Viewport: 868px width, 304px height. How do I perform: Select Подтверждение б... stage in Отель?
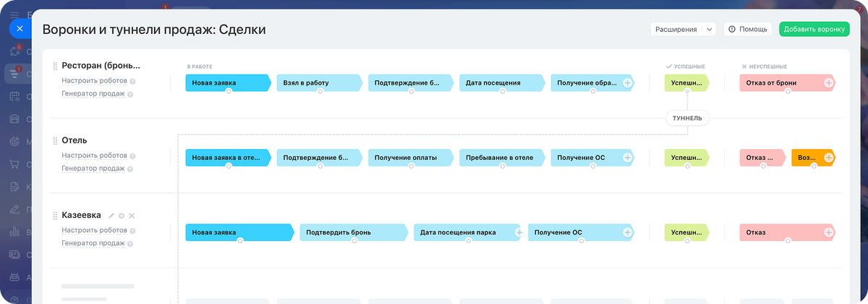pos(319,157)
